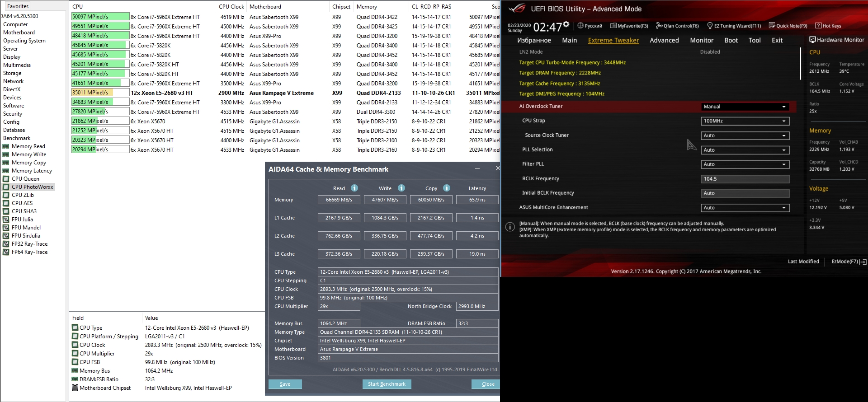Click the CPU AES benchmark icon
Screen dimensions: 868x402
6,203
